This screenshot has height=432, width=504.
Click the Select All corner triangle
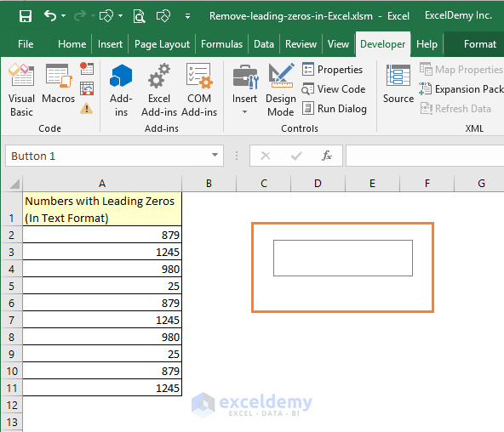14,184
